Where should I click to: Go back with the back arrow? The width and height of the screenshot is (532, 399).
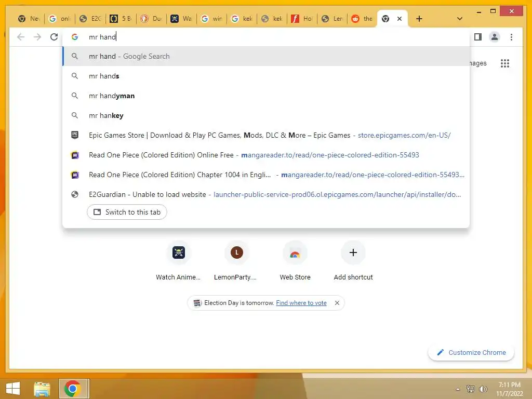coord(21,37)
